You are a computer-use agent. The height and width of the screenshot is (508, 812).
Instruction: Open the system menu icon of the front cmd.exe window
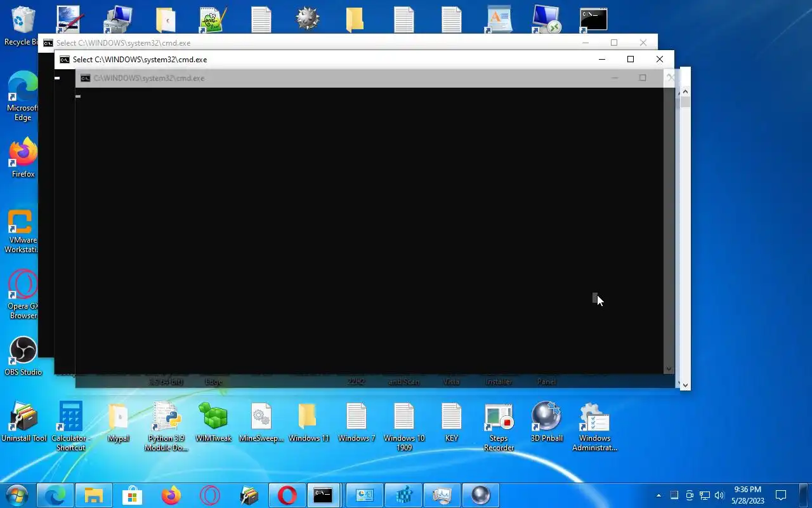tap(86, 78)
